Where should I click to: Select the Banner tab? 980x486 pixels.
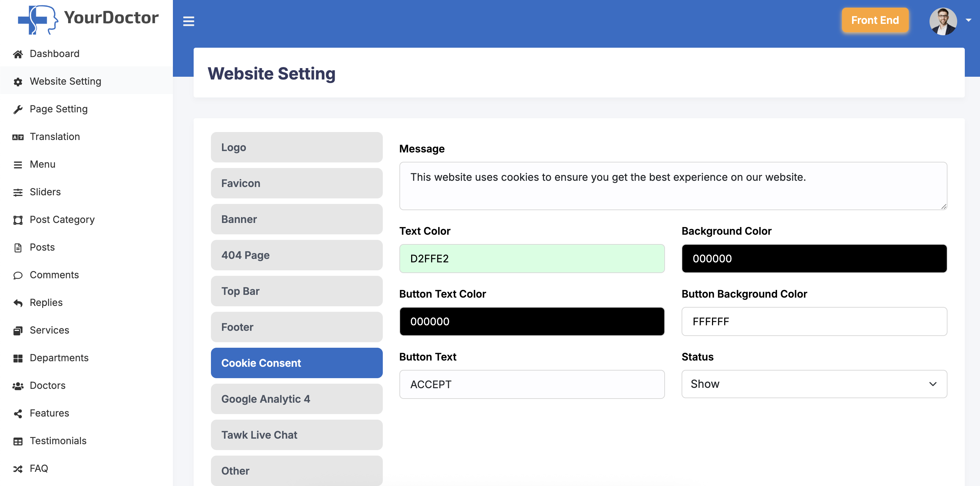pos(297,219)
